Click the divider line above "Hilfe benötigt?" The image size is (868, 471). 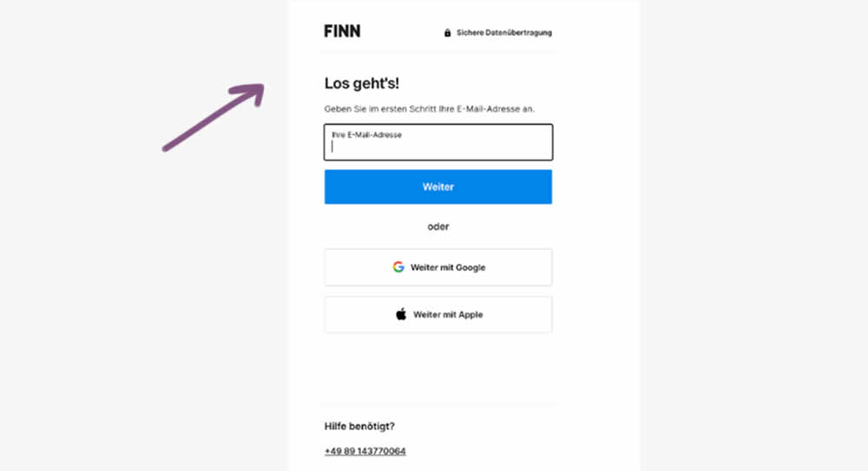[437, 403]
